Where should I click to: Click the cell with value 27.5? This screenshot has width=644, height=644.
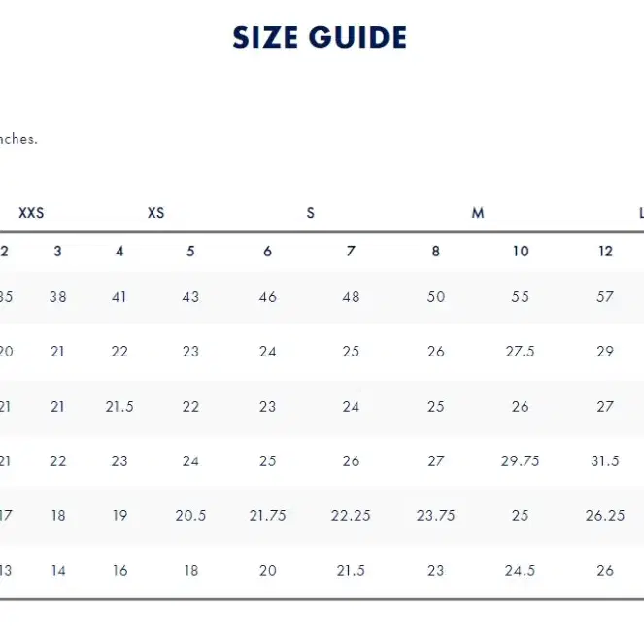(520, 352)
